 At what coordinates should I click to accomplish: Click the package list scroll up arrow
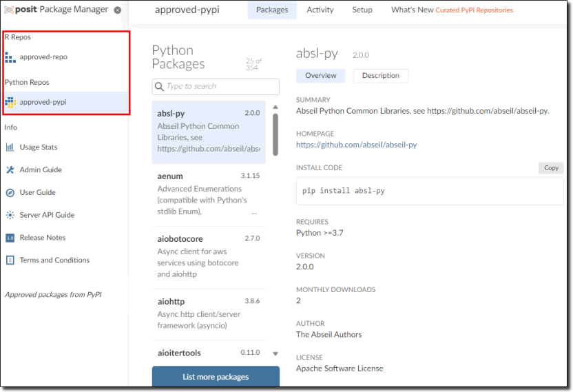click(x=275, y=107)
